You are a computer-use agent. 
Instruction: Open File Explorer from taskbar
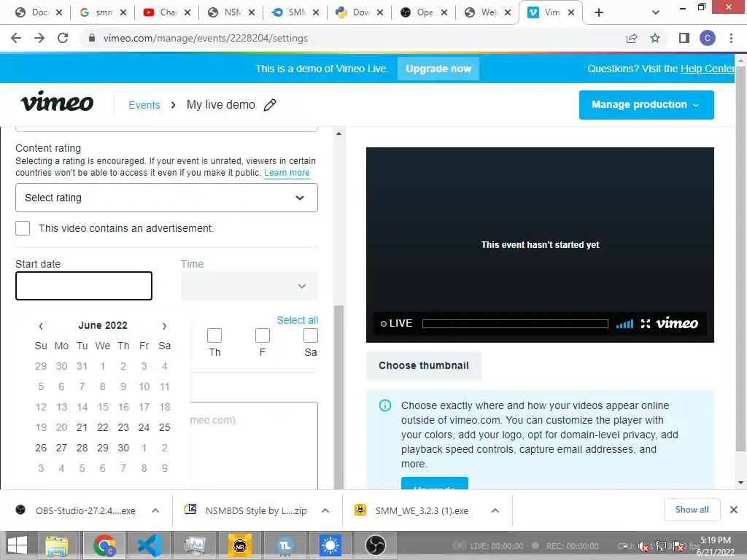pyautogui.click(x=57, y=545)
